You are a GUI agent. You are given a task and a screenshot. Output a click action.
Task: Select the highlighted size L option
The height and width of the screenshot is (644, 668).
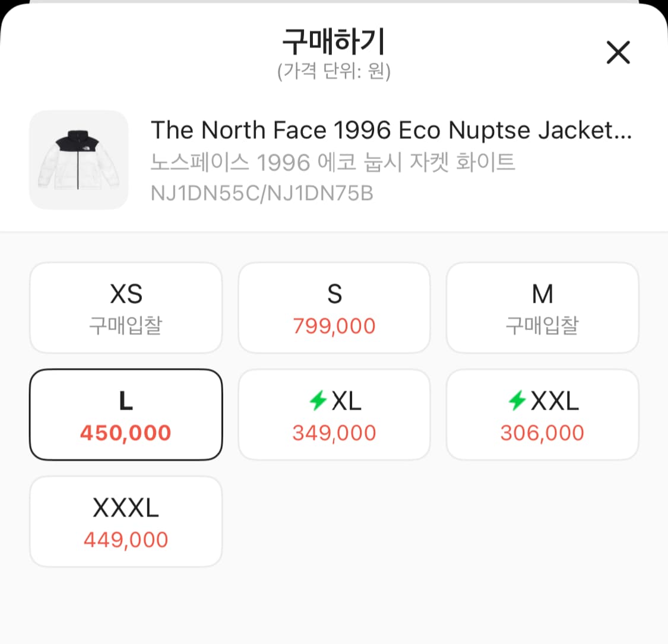(x=125, y=414)
